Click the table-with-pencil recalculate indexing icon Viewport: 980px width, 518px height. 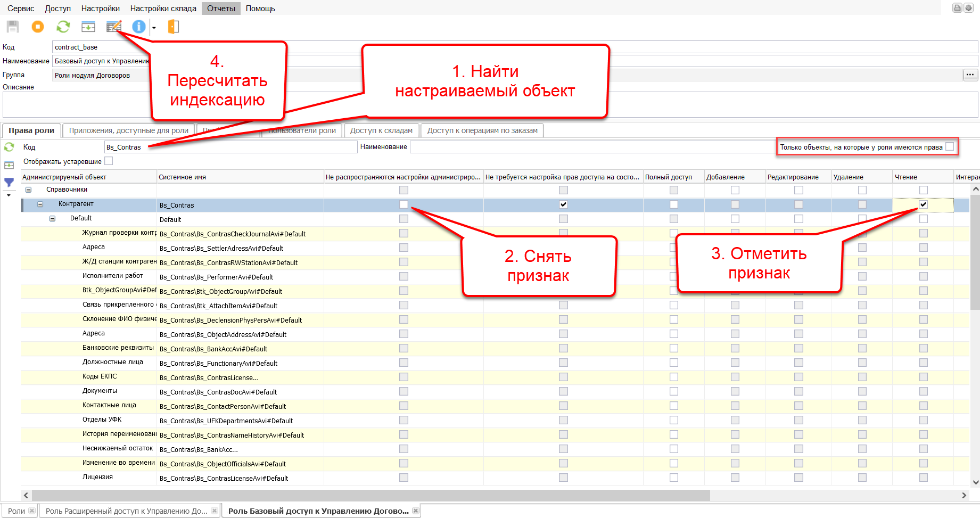click(113, 27)
